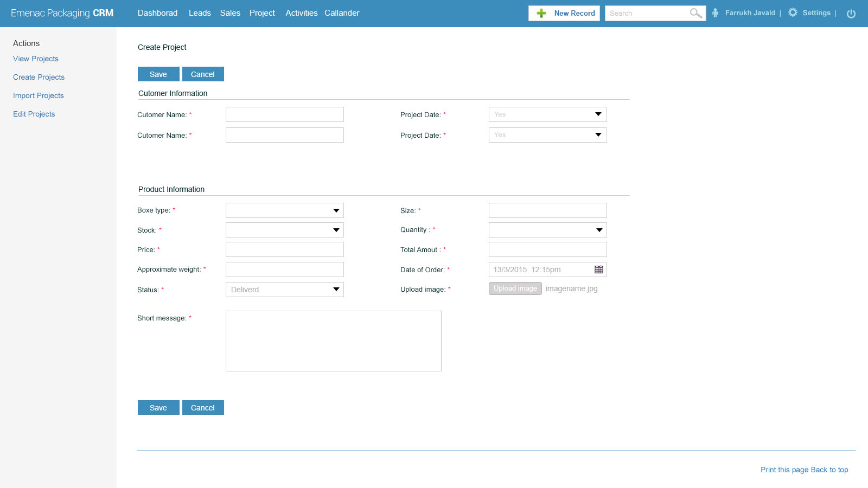Click the Cutomer Information section title

click(x=173, y=93)
